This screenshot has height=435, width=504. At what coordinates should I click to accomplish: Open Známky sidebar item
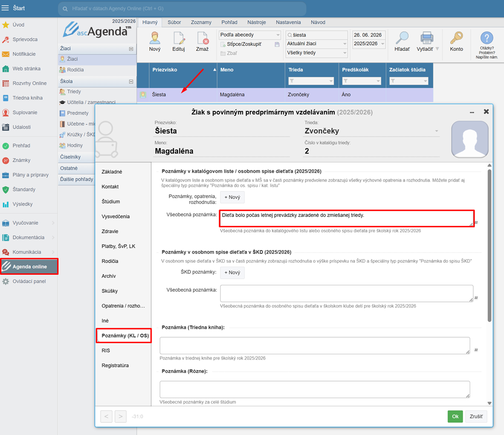coord(21,160)
